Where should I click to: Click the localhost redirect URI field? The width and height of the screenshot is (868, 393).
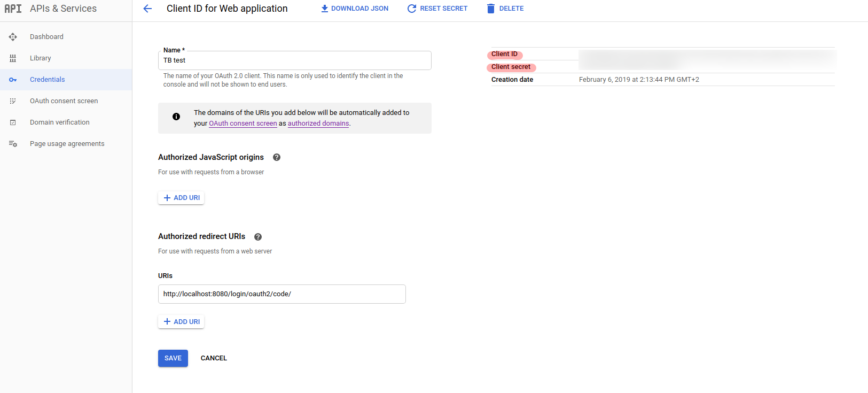click(281, 294)
